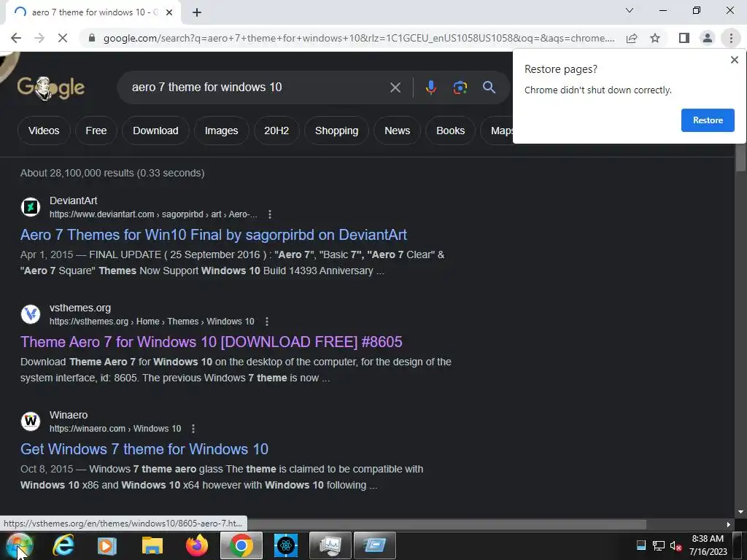Expand the tab search chevron
747x560 pixels.
coord(630,10)
